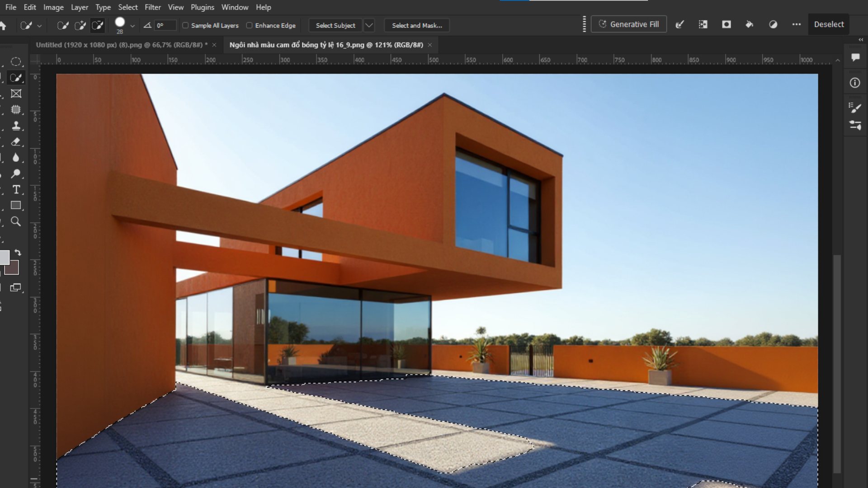Image resolution: width=868 pixels, height=488 pixels.
Task: Click the foreground color swatch
Action: pos(4,257)
